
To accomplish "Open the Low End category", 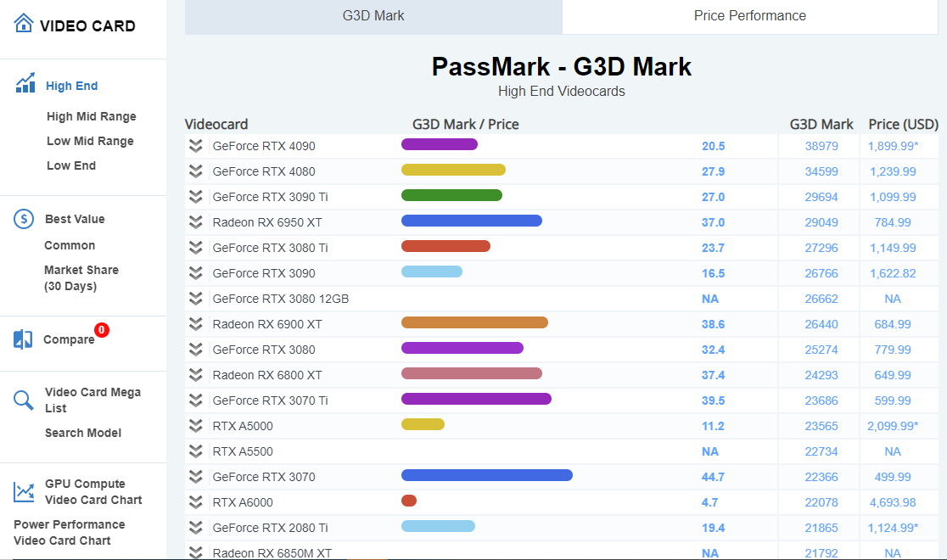I will 71,165.
